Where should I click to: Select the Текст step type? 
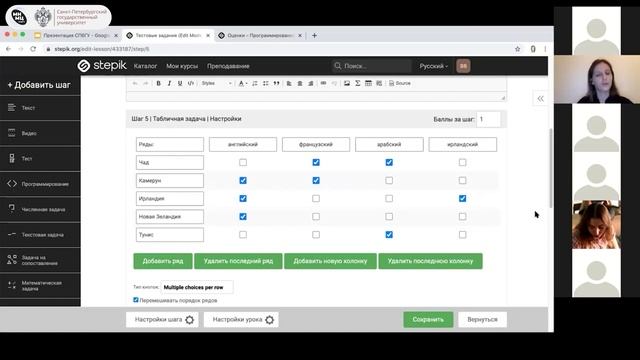tap(40, 108)
